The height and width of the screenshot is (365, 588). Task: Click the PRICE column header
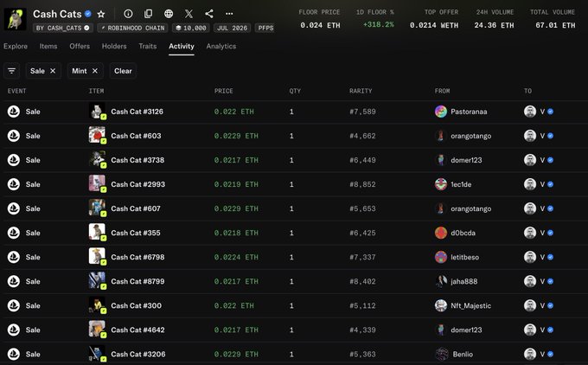pyautogui.click(x=223, y=91)
